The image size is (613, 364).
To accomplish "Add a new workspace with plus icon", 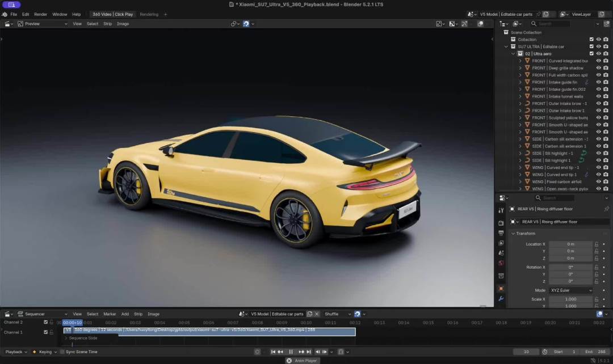I will [165, 14].
